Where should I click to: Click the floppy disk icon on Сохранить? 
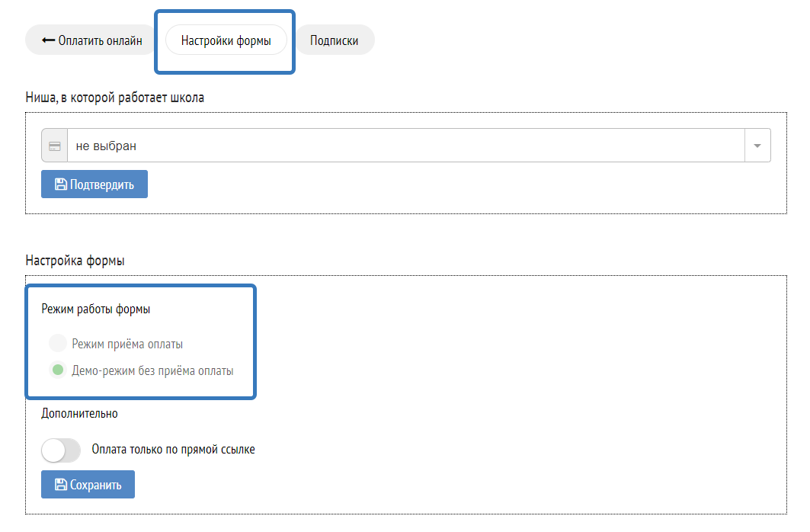[61, 485]
